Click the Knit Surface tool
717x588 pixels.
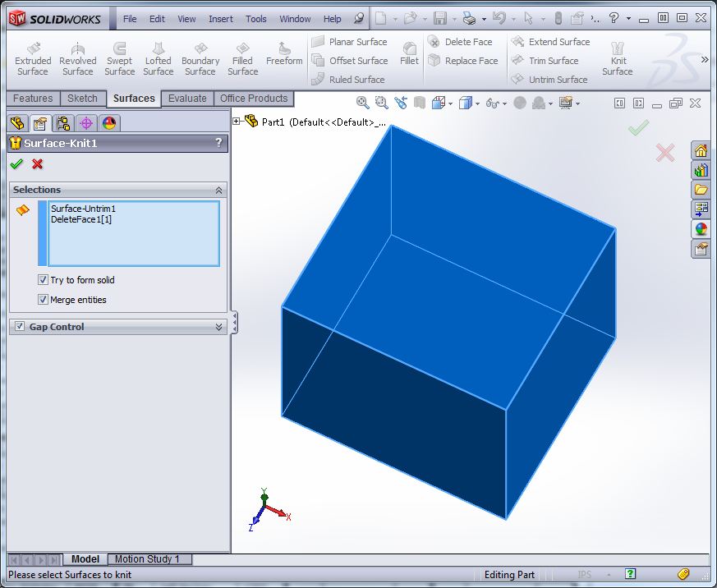pos(618,59)
